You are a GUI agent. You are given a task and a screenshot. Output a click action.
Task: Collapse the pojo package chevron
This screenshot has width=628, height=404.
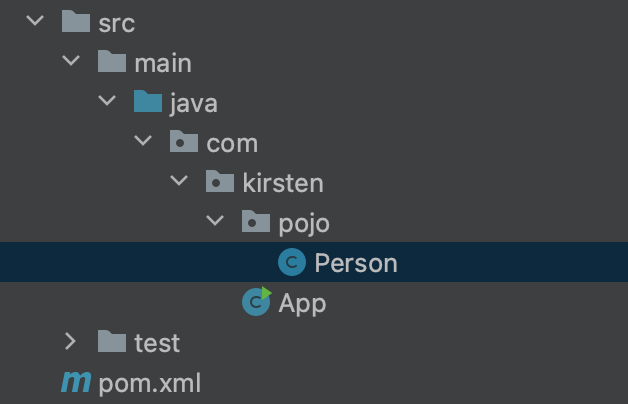point(215,220)
